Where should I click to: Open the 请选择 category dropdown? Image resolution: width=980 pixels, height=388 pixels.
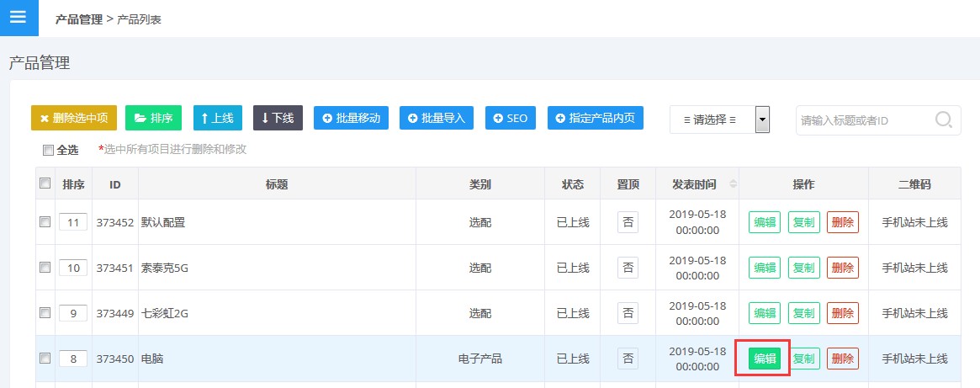tap(719, 120)
